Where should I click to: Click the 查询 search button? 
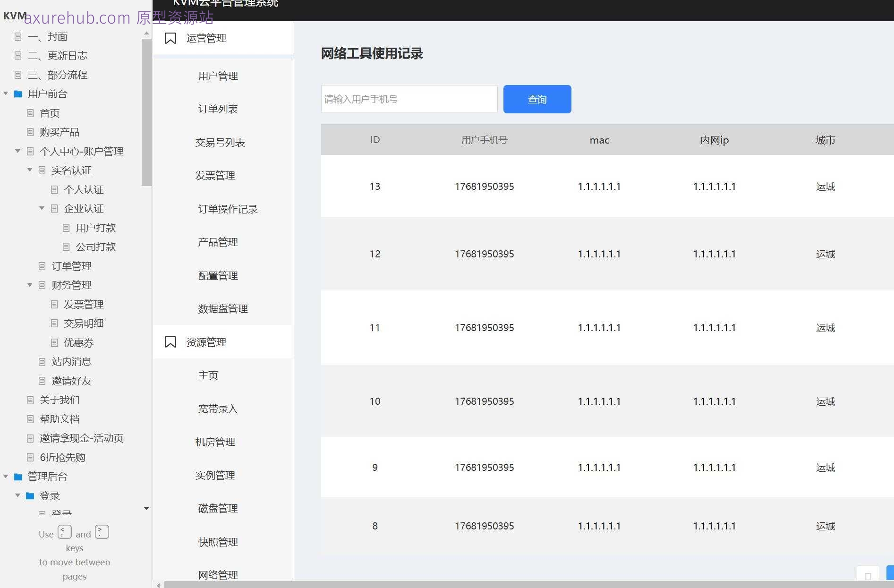coord(537,99)
